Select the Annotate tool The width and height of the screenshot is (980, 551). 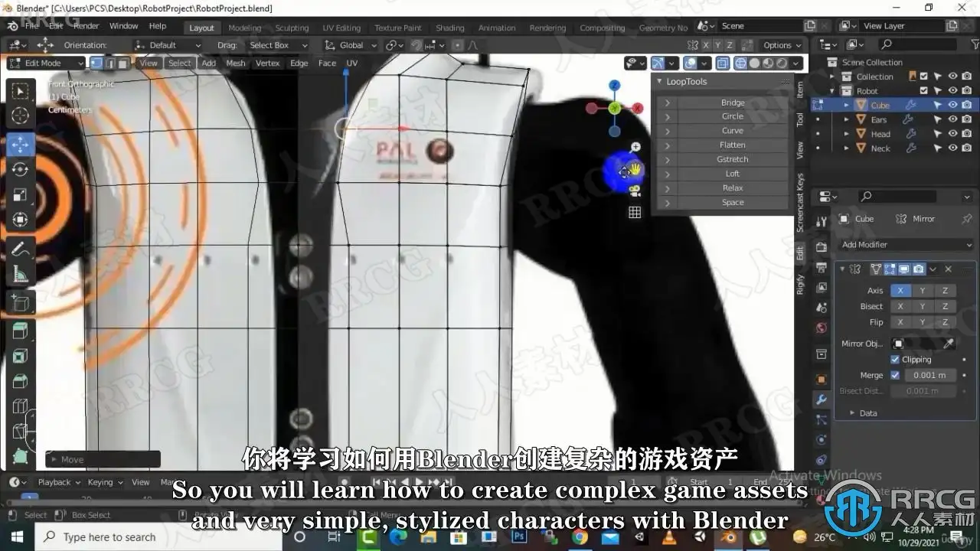(21, 249)
